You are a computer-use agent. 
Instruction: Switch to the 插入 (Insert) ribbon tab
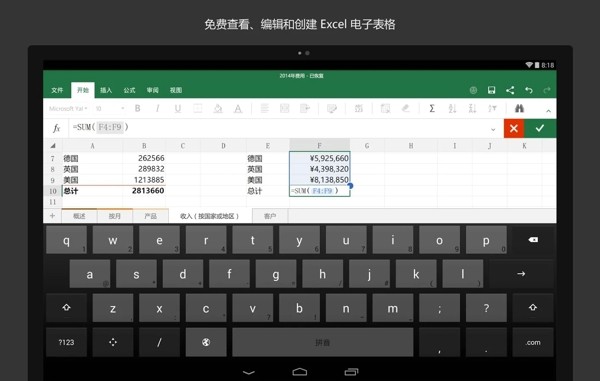(x=106, y=90)
